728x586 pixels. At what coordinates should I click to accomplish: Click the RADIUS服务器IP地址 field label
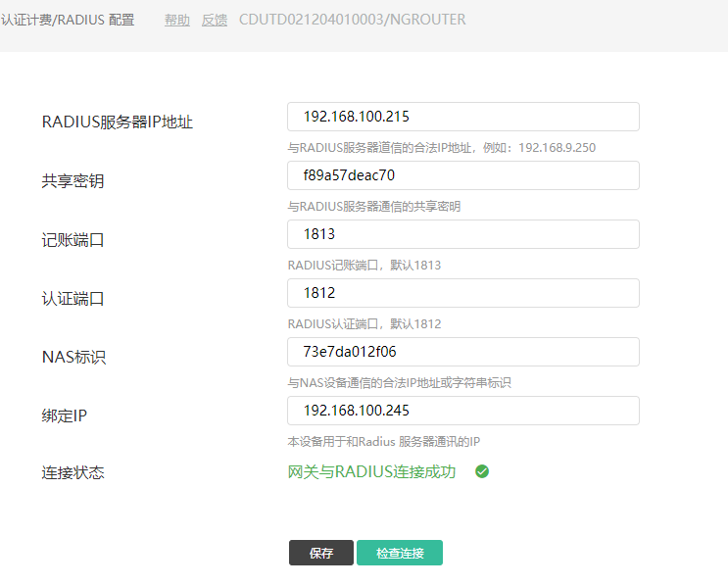[x=118, y=122]
